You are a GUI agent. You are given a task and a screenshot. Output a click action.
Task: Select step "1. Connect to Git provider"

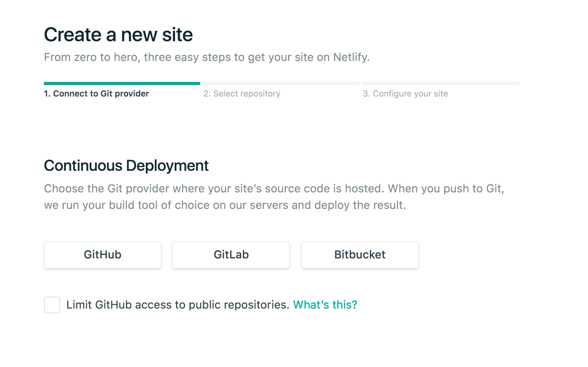(96, 94)
